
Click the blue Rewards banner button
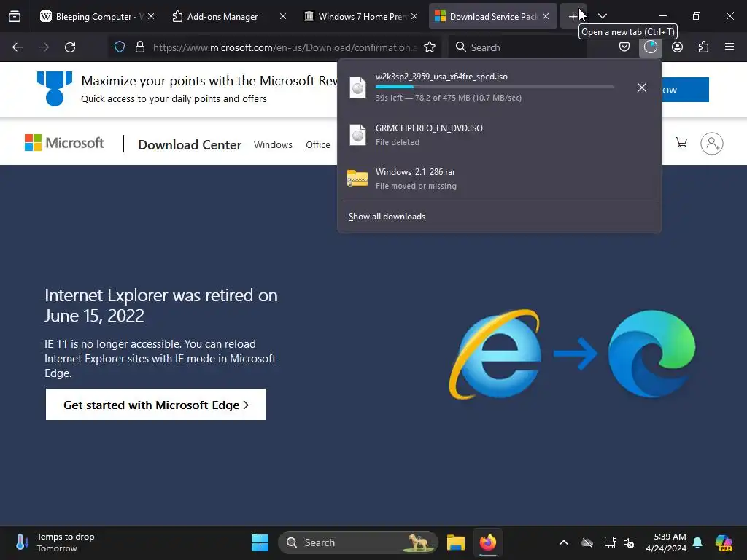[685, 90]
